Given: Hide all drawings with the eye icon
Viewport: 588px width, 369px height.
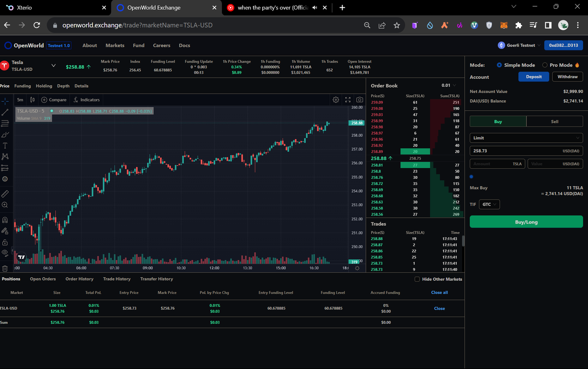Looking at the screenshot, I should tap(5, 253).
